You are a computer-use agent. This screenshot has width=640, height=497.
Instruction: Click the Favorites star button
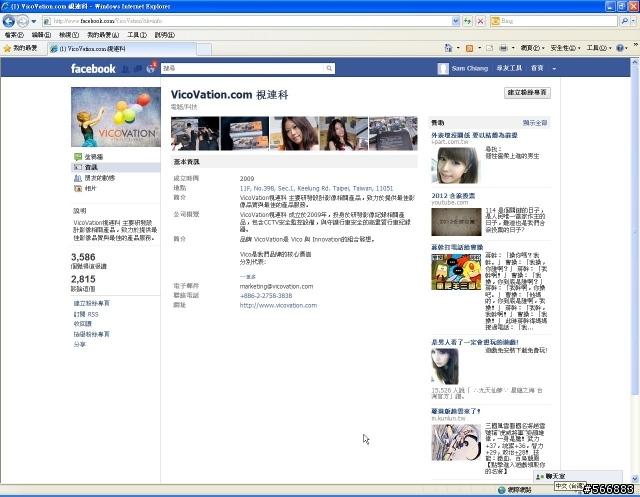[20, 49]
